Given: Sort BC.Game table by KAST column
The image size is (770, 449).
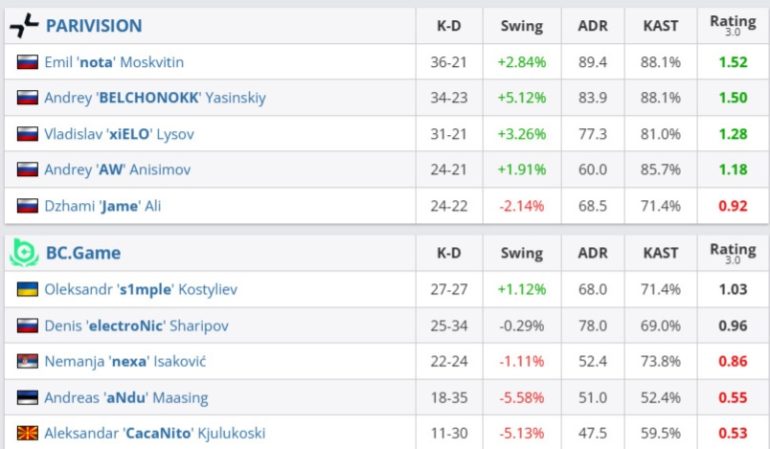Looking at the screenshot, I should [660, 253].
